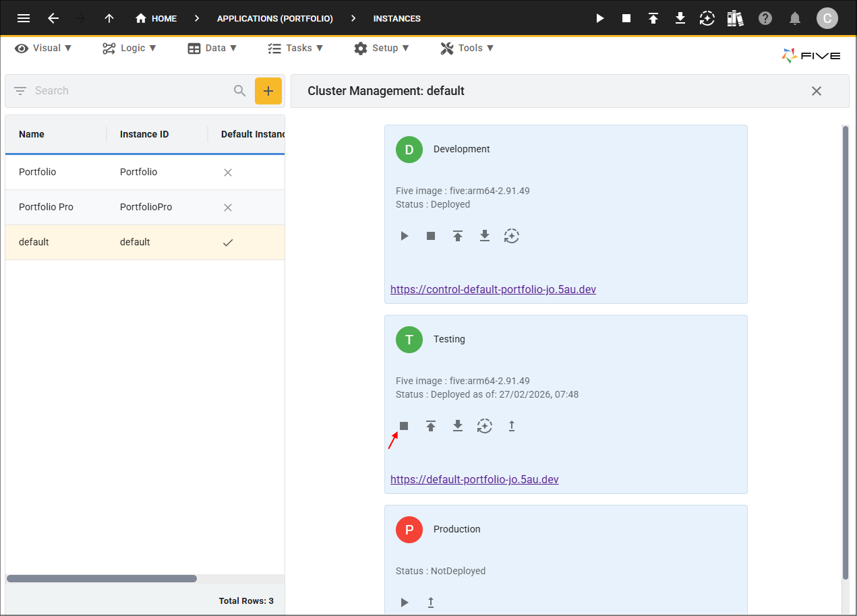Click the horizontal scrollbar under the instance list

coord(102,578)
